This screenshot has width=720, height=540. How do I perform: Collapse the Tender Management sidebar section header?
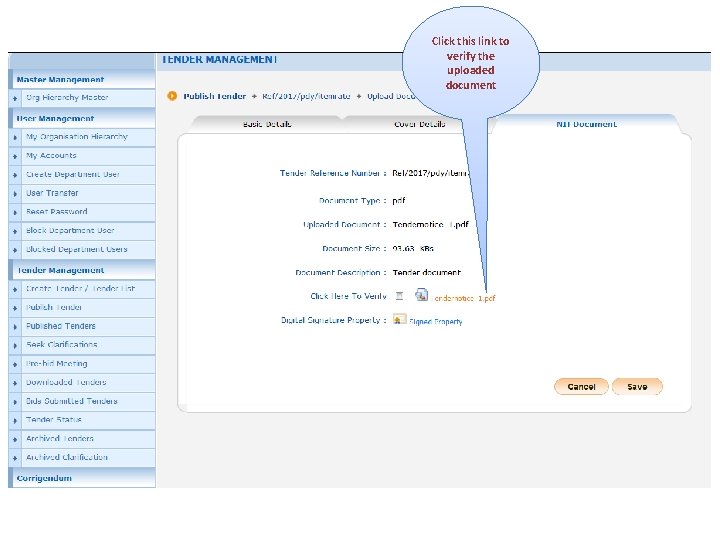[x=82, y=270]
